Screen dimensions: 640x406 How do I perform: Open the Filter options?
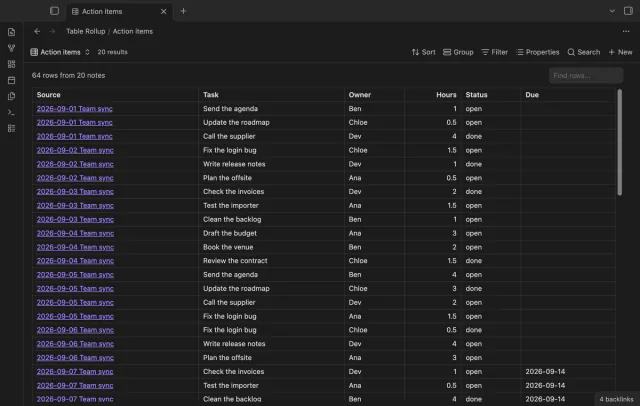pos(494,52)
